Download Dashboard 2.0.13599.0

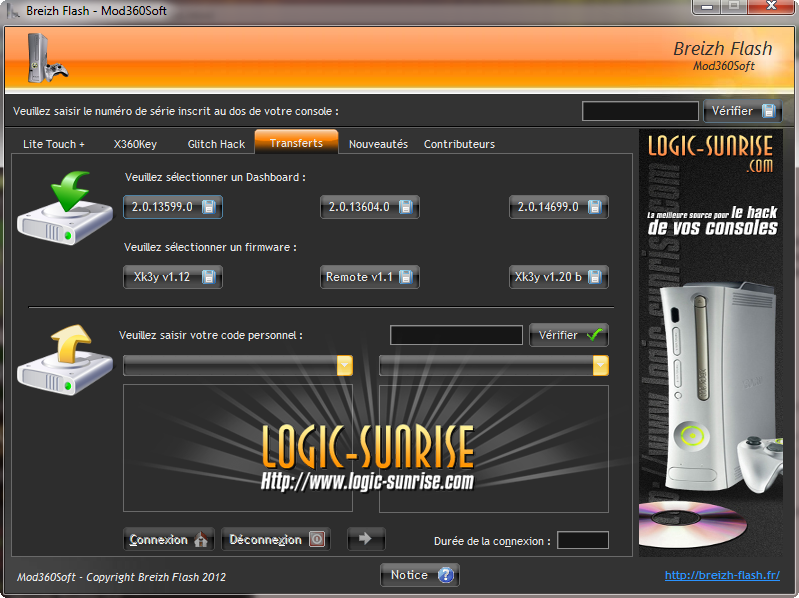point(173,207)
